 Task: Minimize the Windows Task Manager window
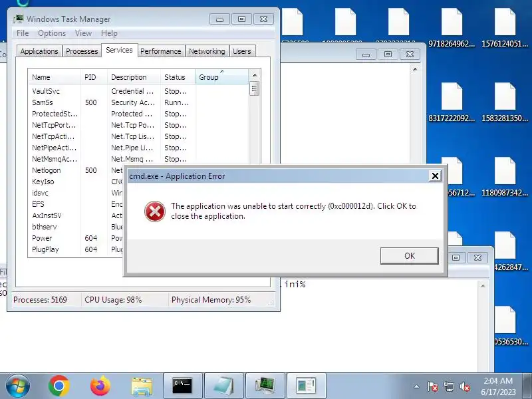click(x=219, y=19)
